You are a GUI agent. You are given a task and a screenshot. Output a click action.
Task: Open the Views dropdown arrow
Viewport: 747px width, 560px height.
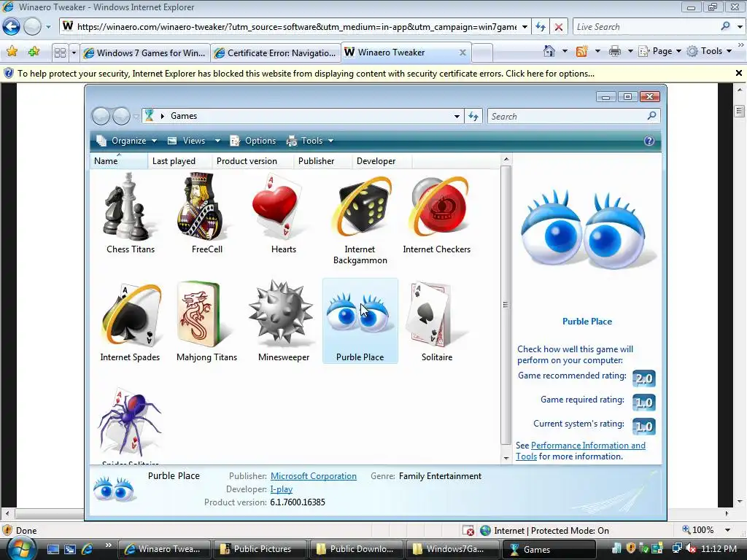(x=217, y=141)
